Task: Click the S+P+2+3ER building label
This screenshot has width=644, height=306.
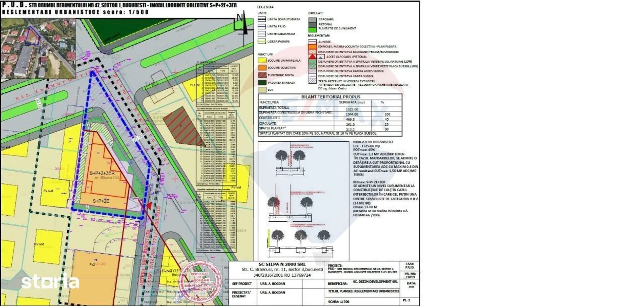Action: point(102,173)
